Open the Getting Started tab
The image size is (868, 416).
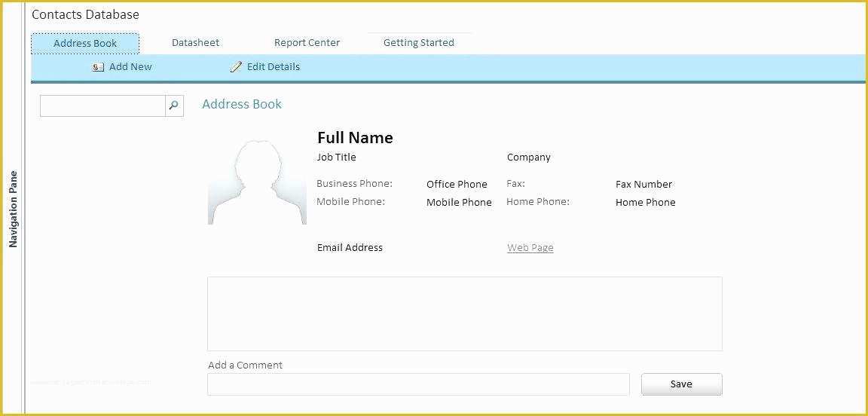[419, 43]
